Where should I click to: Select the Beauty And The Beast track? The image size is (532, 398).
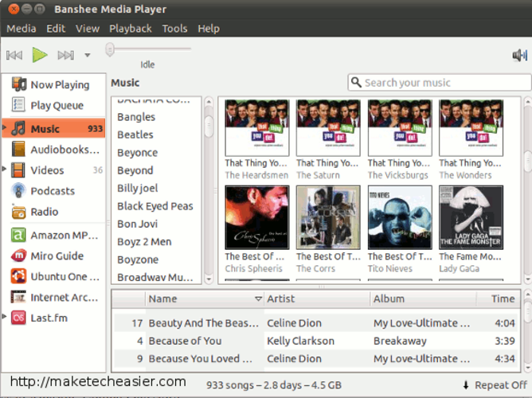(x=315, y=323)
